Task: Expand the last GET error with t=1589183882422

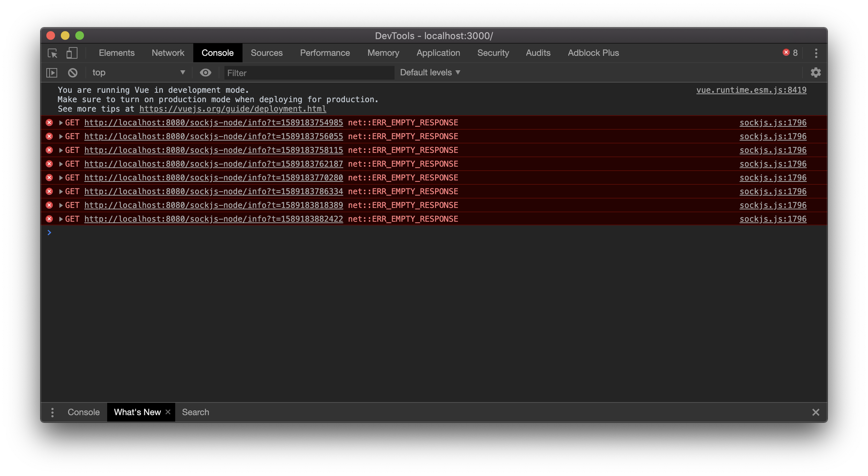Action: click(61, 219)
